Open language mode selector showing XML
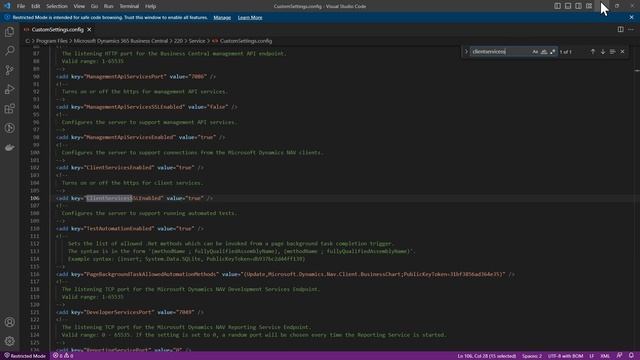This screenshot has height=360, width=640. [x=605, y=356]
